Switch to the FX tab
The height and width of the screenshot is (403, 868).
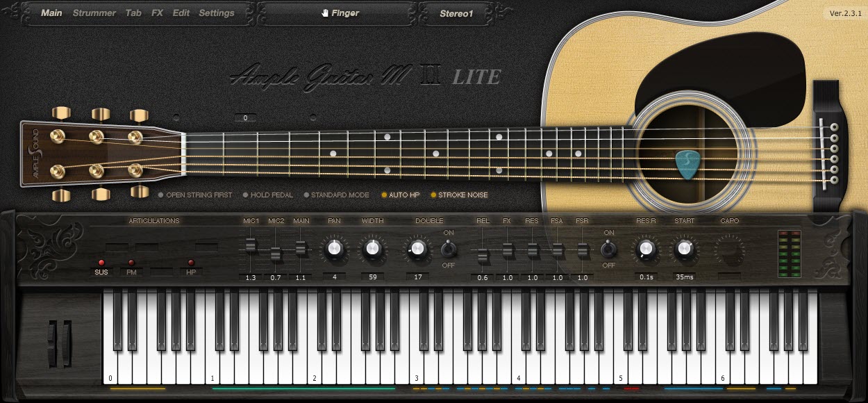click(x=157, y=12)
